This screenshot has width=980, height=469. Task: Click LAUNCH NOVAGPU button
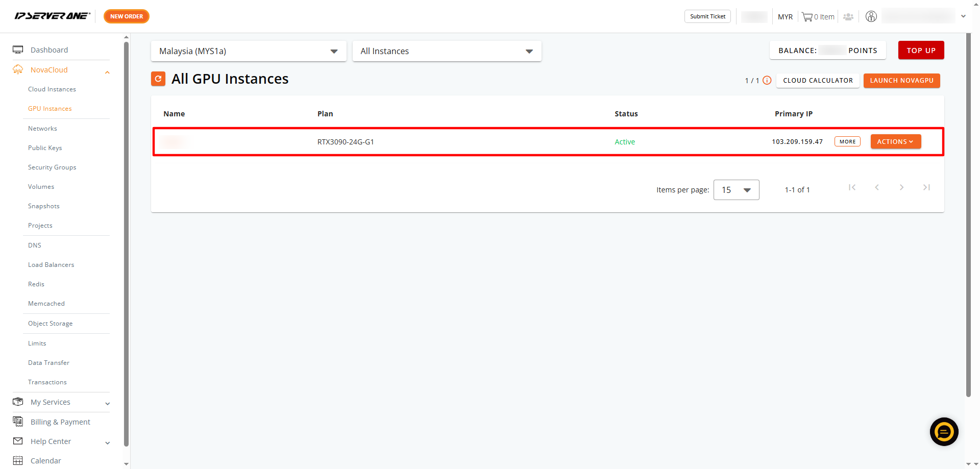[901, 80]
